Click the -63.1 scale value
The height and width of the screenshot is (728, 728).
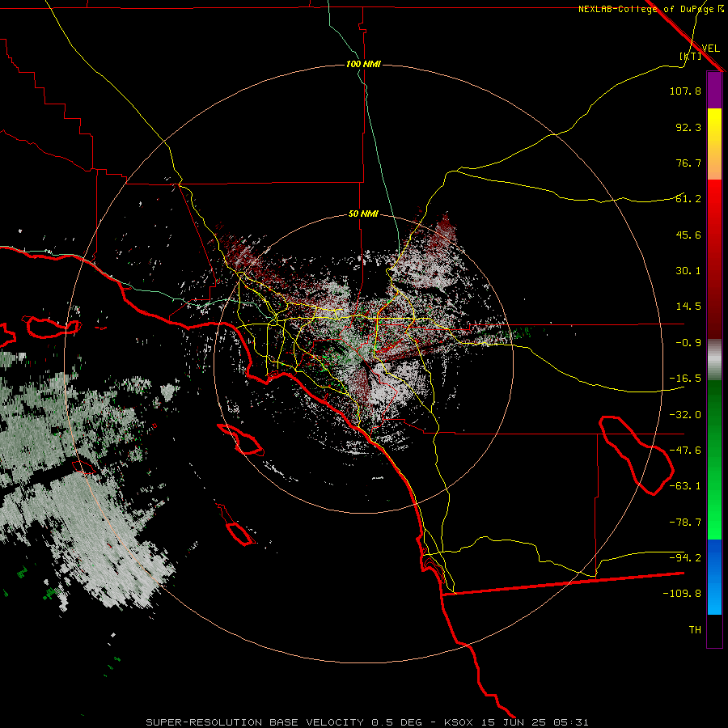point(685,486)
